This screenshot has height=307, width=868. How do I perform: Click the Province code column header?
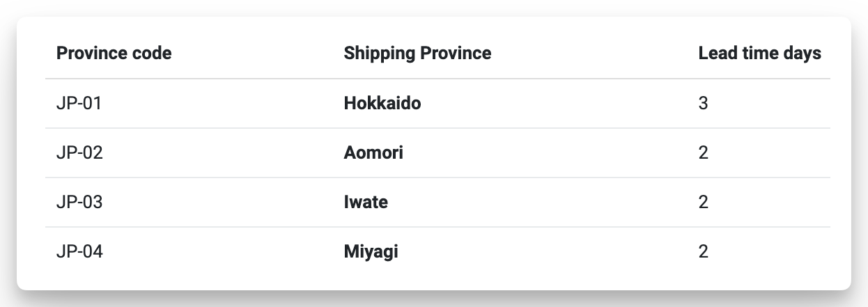click(114, 54)
